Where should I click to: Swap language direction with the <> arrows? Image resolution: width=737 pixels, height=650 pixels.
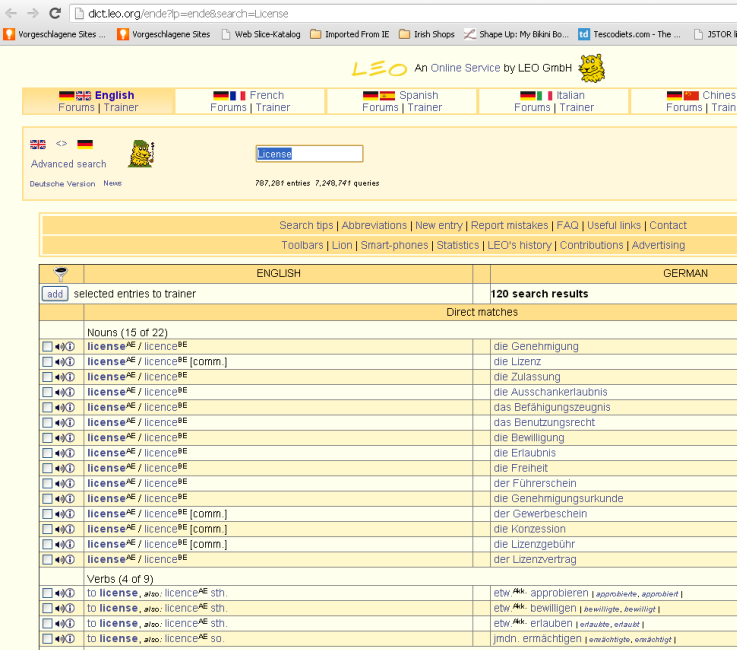(61, 144)
